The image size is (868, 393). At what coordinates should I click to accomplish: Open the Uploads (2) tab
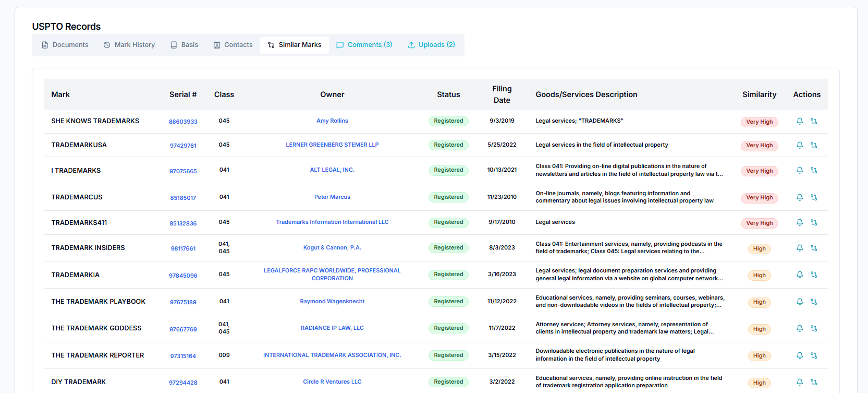[x=432, y=45]
